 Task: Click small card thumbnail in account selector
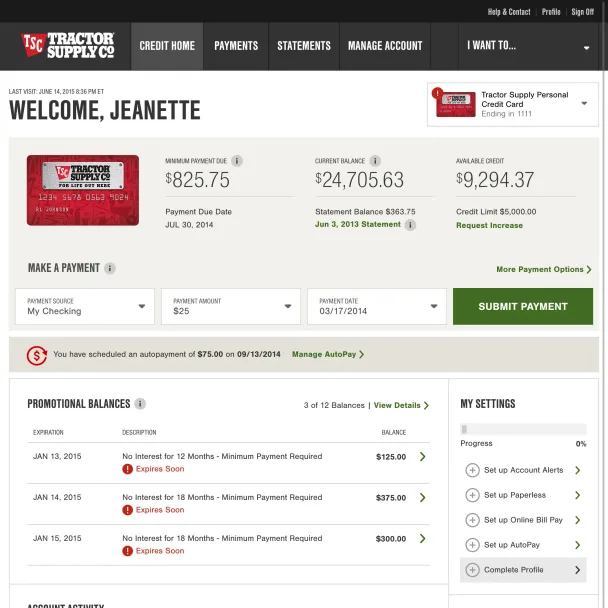(x=456, y=104)
